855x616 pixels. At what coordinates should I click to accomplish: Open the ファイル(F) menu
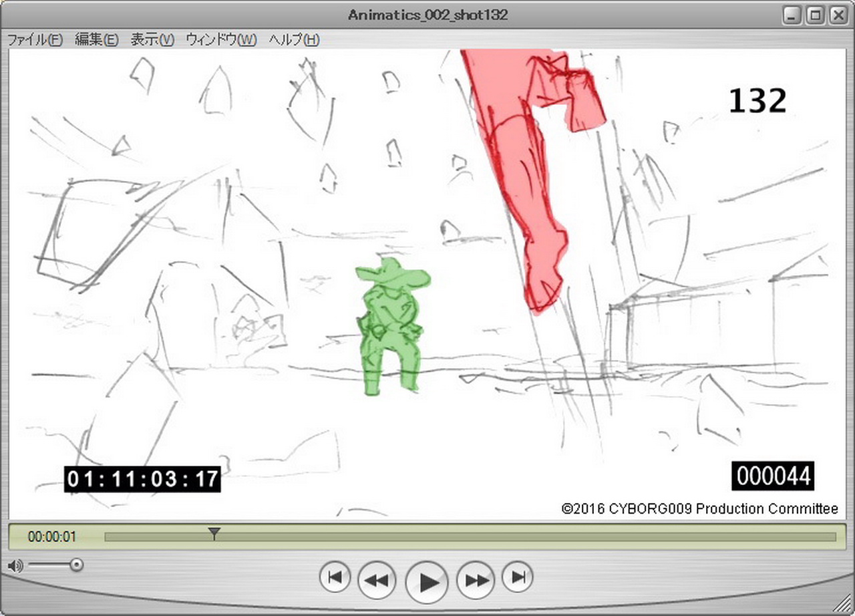point(35,40)
